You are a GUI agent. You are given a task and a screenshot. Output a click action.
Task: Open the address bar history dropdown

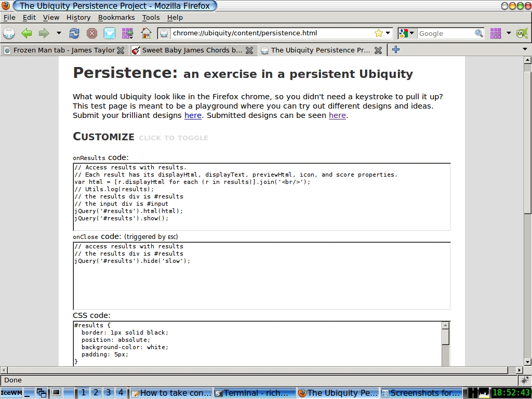click(x=388, y=33)
